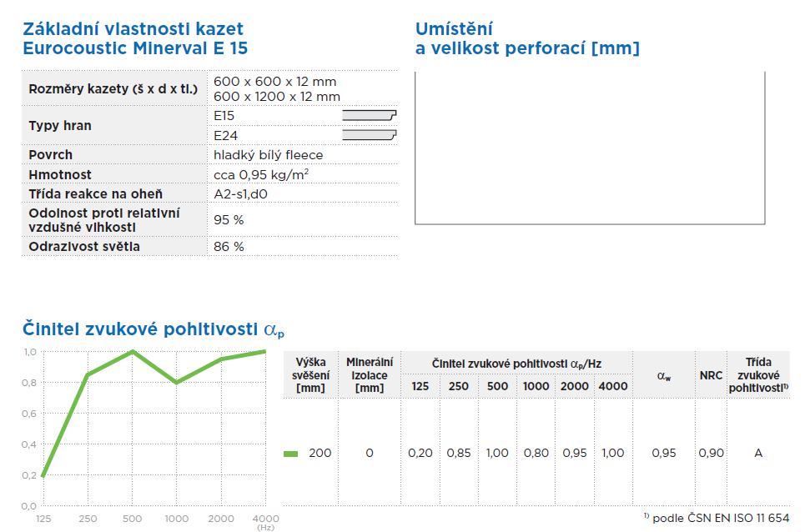Click the table cell '0,95' under 2000
This screenshot has height=532, width=810.
[x=575, y=453]
